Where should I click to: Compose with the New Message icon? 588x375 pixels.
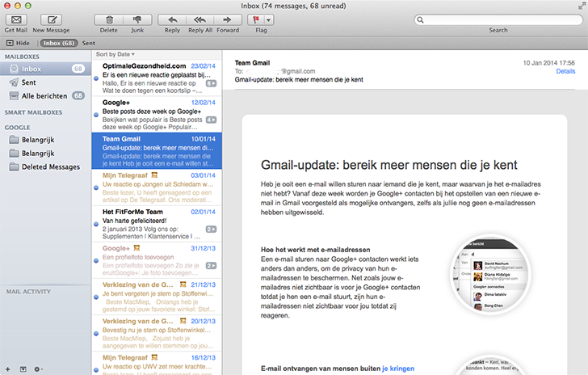click(52, 19)
